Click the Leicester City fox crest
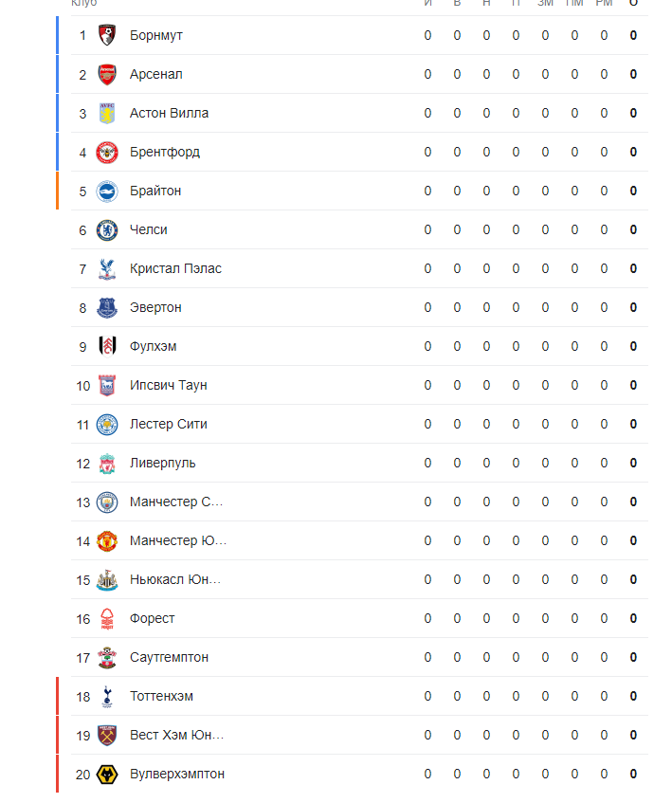The image size is (672, 803). (x=107, y=424)
